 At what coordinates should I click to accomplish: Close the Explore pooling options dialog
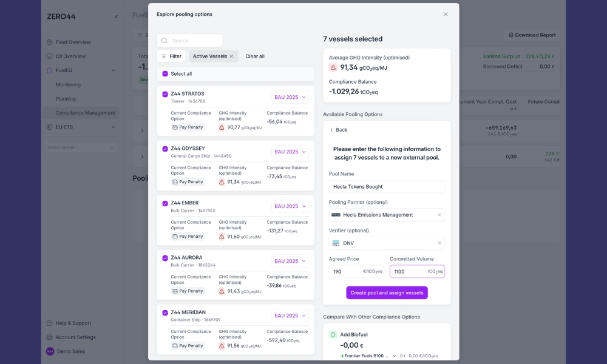point(446,14)
